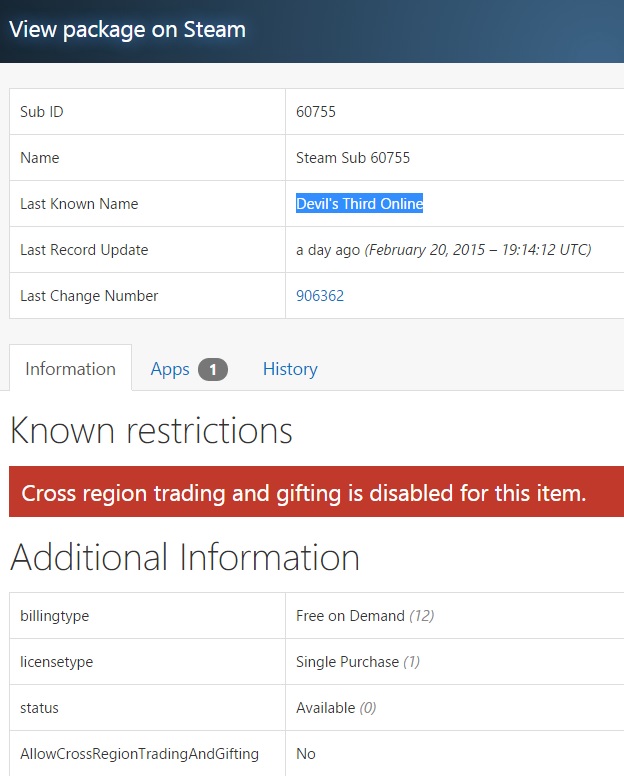Click the red cross region restriction banner

click(x=304, y=493)
